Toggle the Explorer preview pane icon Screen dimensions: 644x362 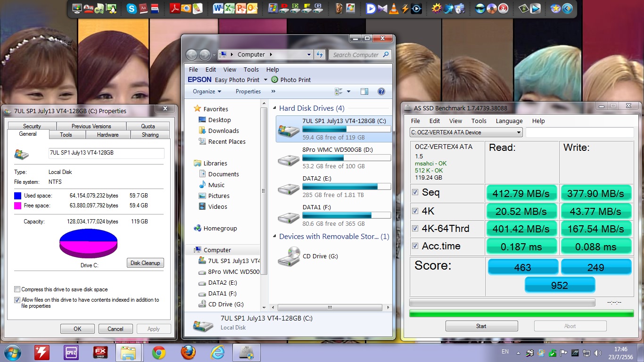pyautogui.click(x=364, y=91)
